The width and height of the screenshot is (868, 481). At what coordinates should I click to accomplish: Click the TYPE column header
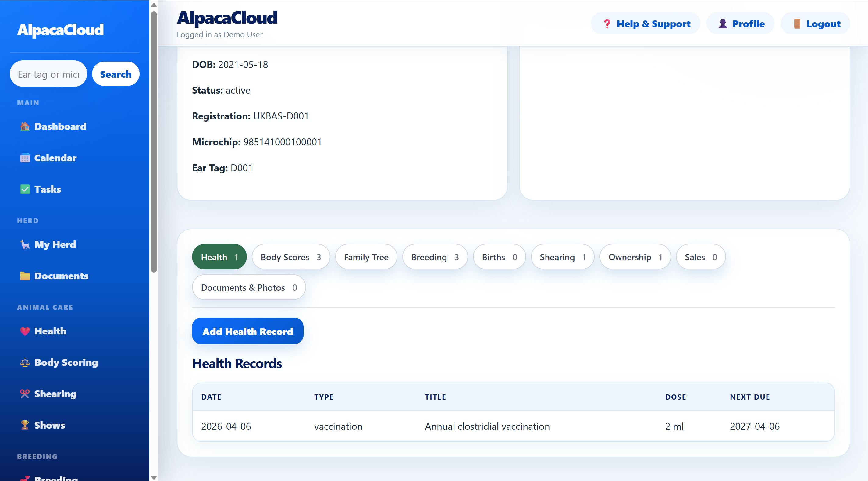[324, 397]
